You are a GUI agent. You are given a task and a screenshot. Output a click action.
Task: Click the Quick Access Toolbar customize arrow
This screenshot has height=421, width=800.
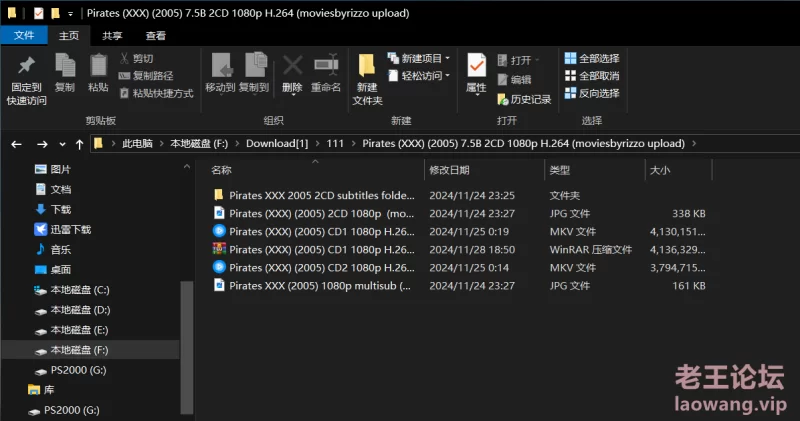[70, 14]
